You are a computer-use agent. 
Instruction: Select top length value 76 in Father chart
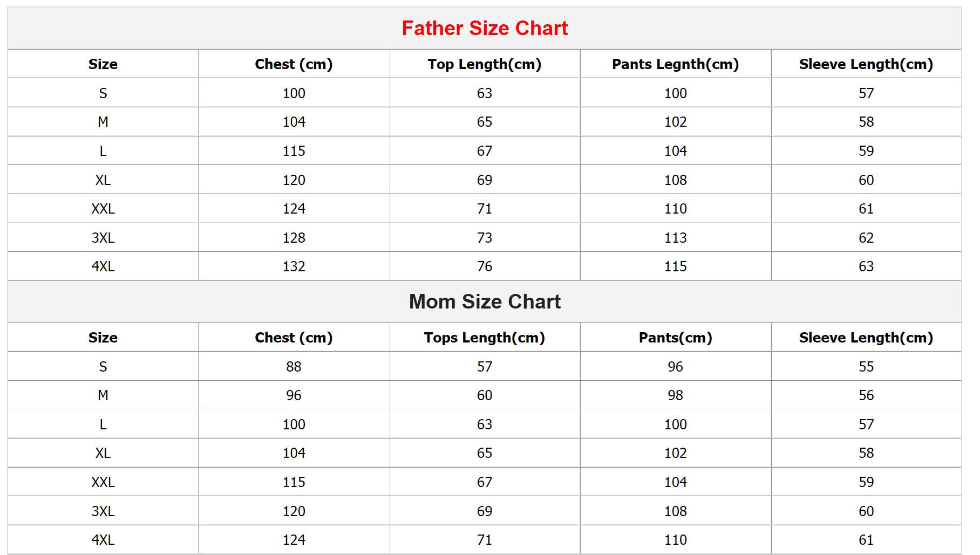coord(484,266)
